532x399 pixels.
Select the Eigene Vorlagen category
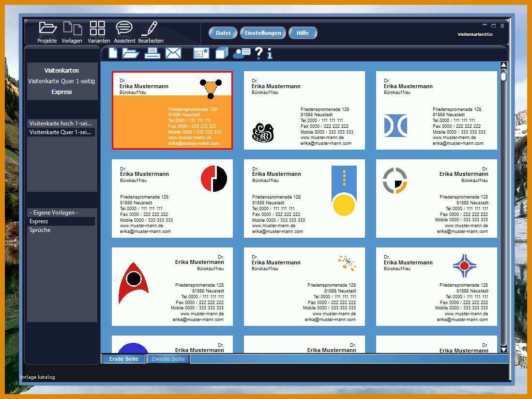[54, 213]
